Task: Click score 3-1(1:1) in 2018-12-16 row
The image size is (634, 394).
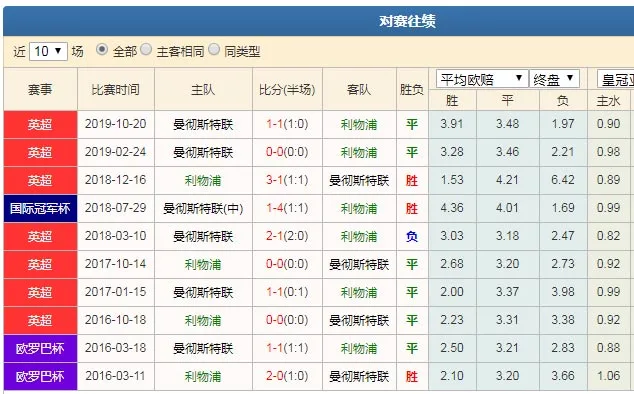Action: point(287,180)
